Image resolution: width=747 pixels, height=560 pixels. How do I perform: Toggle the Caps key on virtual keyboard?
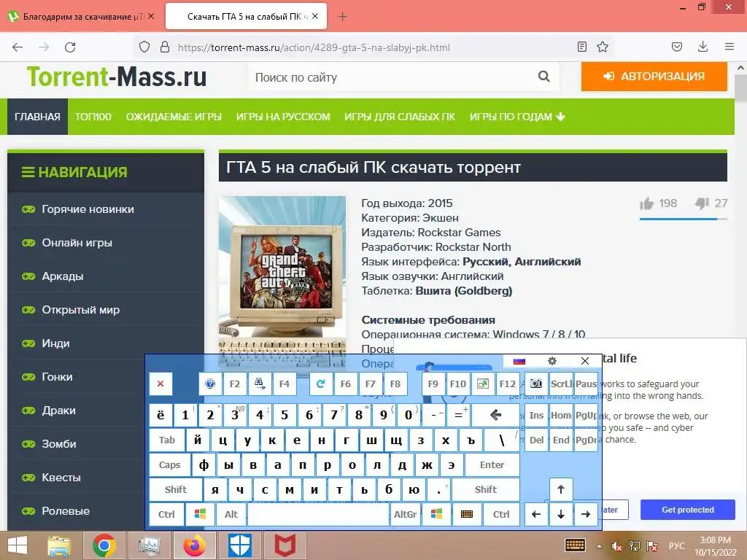tap(169, 464)
